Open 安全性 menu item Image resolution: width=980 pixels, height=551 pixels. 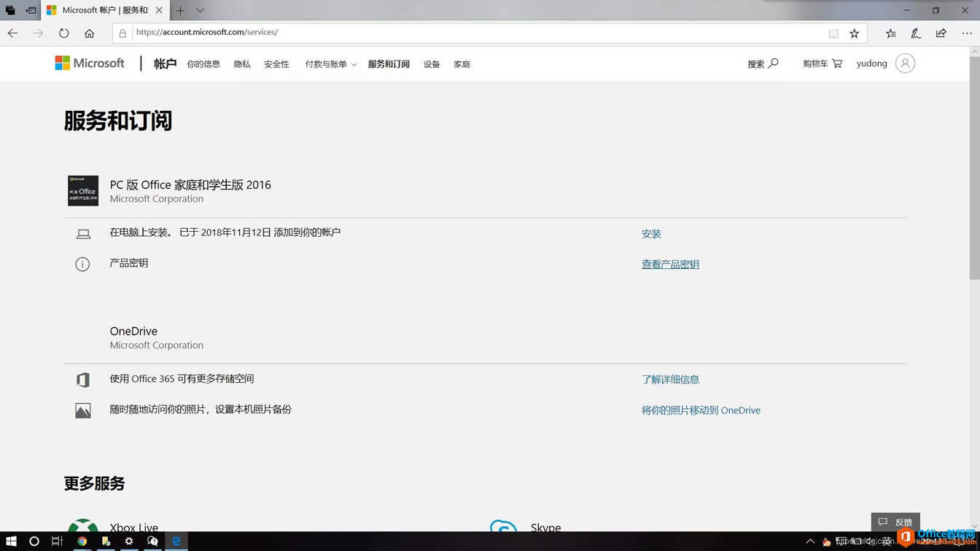tap(276, 64)
